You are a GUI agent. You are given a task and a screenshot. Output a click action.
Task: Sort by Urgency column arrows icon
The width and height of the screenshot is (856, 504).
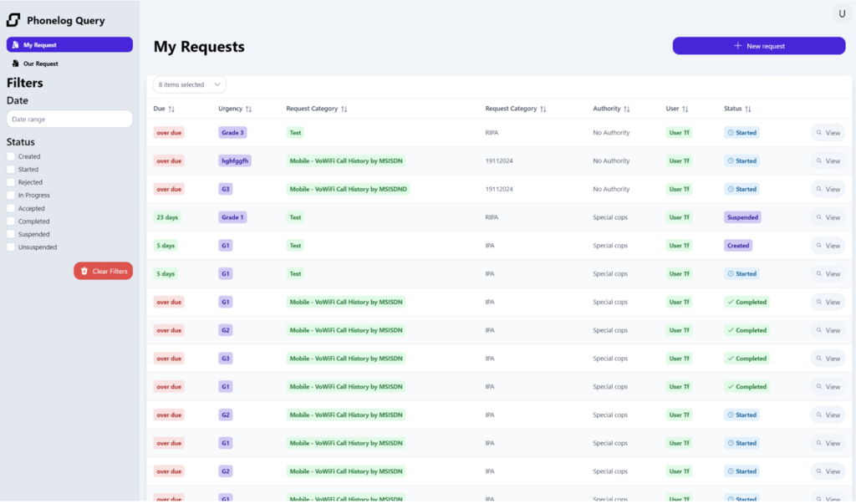click(248, 109)
